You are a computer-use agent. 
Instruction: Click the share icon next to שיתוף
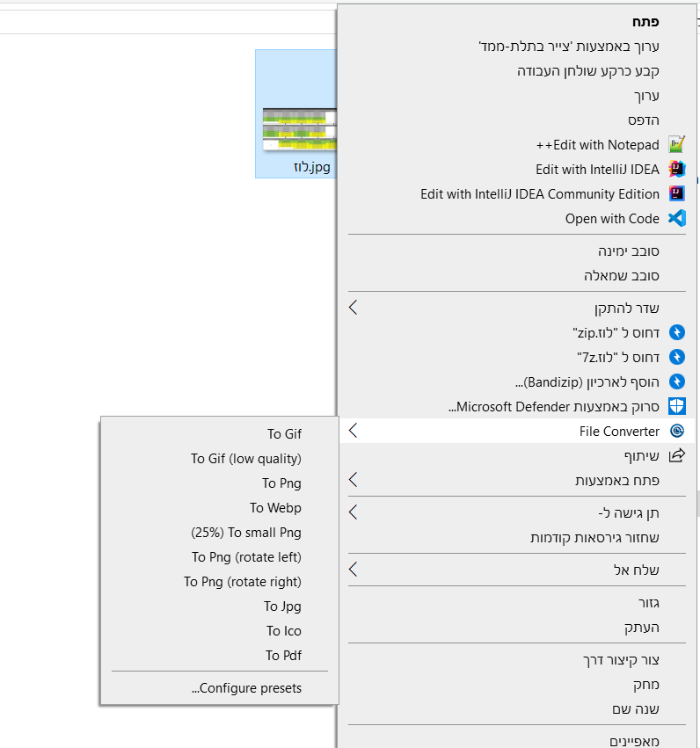(x=676, y=455)
